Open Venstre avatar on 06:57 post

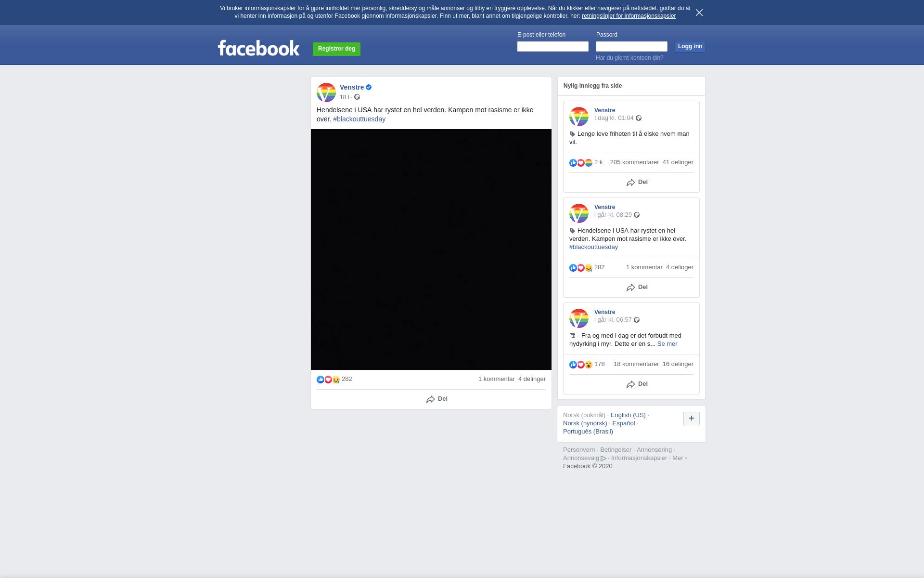tap(579, 318)
